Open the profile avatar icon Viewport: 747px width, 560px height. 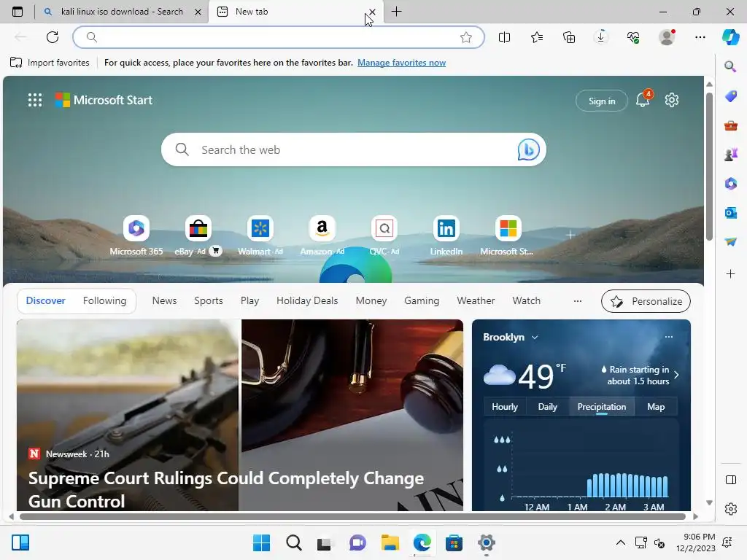click(667, 37)
